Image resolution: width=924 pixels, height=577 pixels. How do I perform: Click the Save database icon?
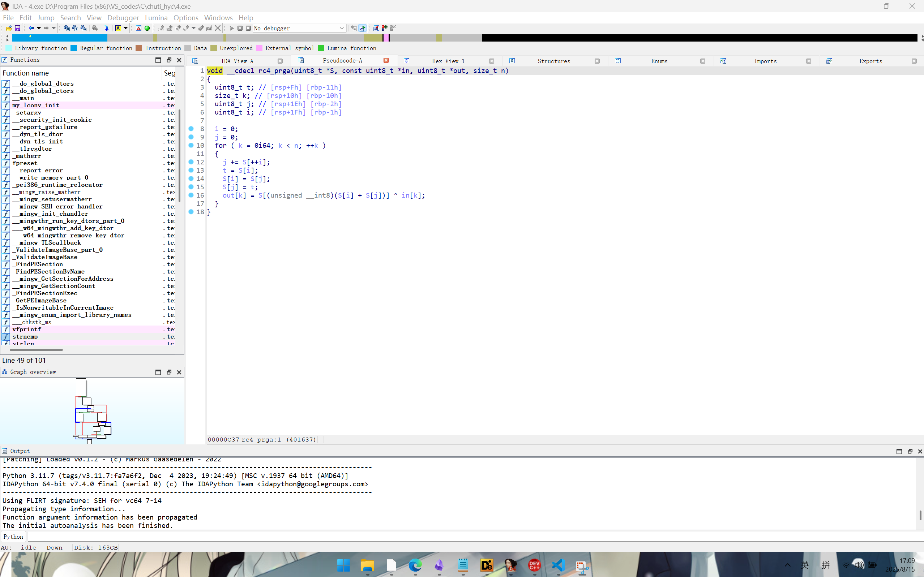(x=18, y=28)
